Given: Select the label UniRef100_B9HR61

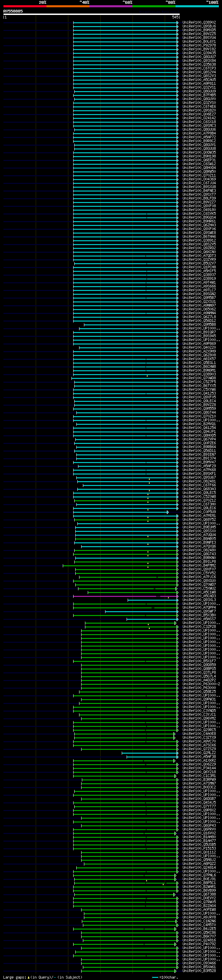Looking at the screenshot, I should click(x=199, y=221).
